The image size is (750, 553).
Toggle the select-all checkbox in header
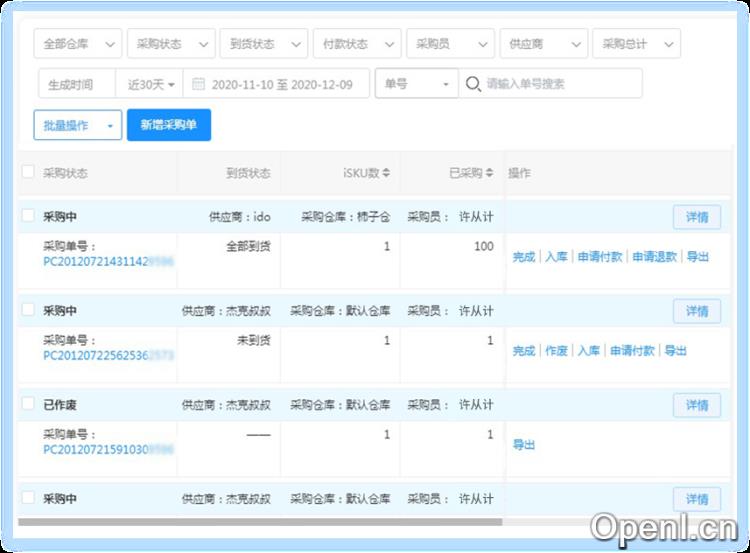point(28,172)
